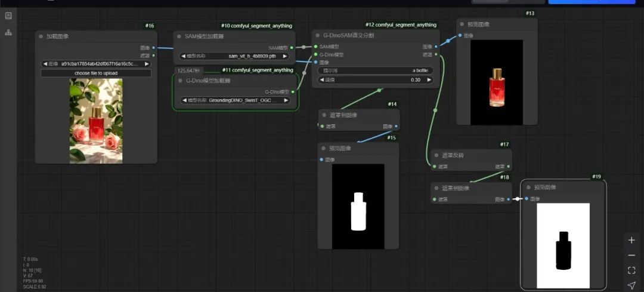Open inverted black bottle mask preview in #19
644x292 pixels.
tap(563, 245)
